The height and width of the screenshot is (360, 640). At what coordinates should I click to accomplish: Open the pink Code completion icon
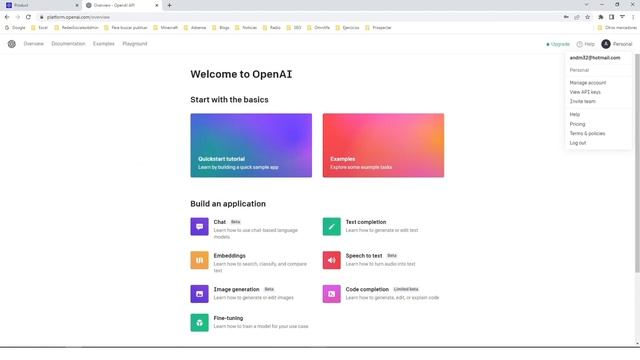[331, 294]
